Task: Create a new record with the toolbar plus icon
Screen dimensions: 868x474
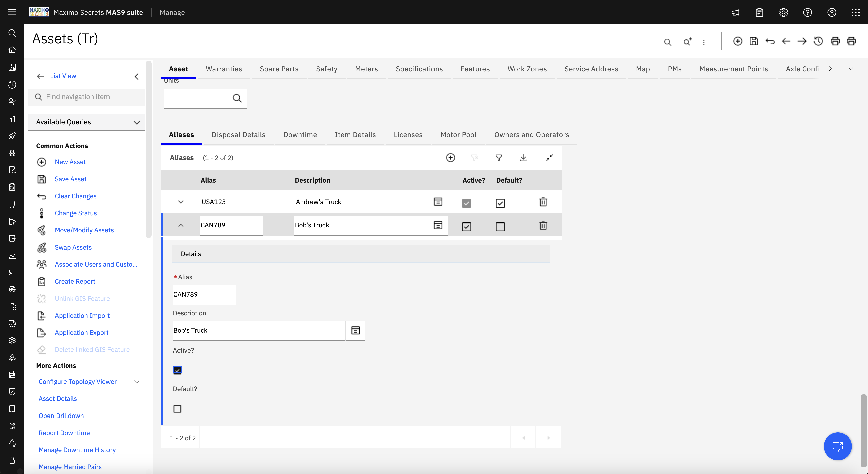Action: click(x=738, y=41)
